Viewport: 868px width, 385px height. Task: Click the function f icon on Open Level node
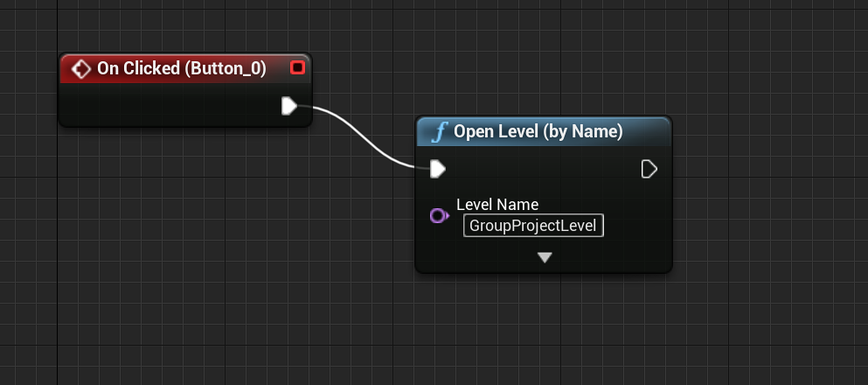[x=440, y=132]
